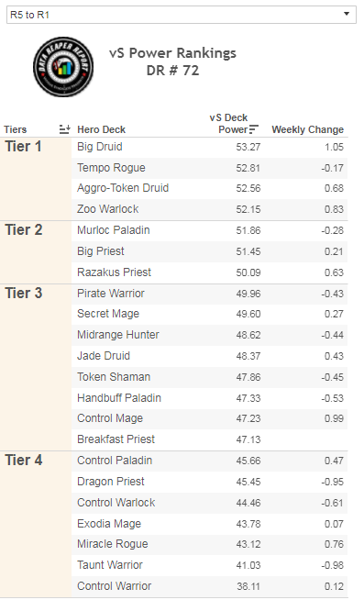Select the Razakus Priest deck
Viewport: 364px width, 600px height.
pyautogui.click(x=114, y=272)
